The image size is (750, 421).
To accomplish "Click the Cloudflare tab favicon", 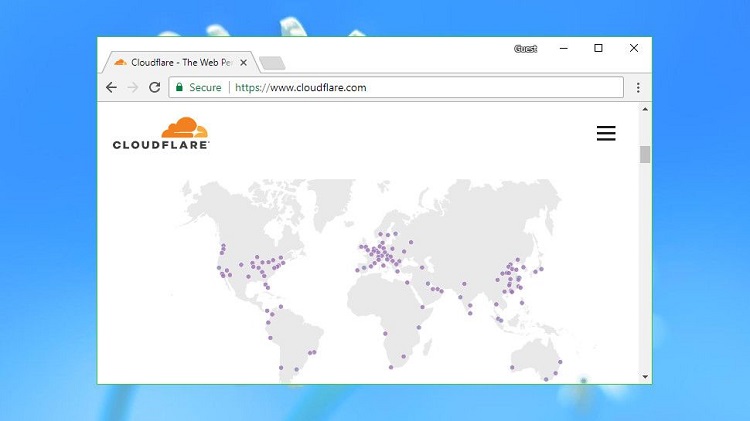I will pyautogui.click(x=121, y=62).
